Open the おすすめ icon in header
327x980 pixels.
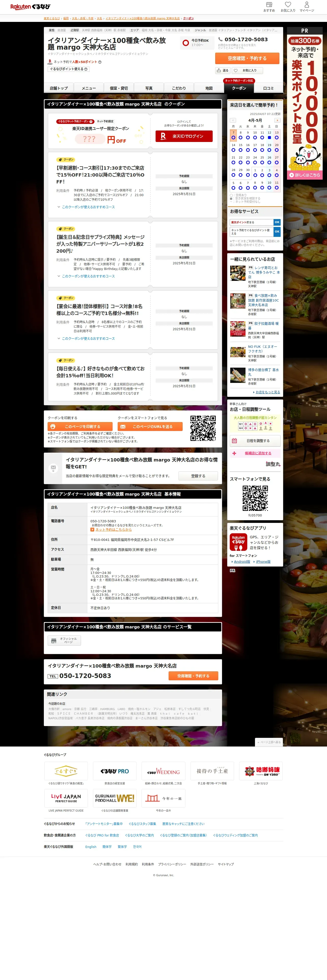269,6
